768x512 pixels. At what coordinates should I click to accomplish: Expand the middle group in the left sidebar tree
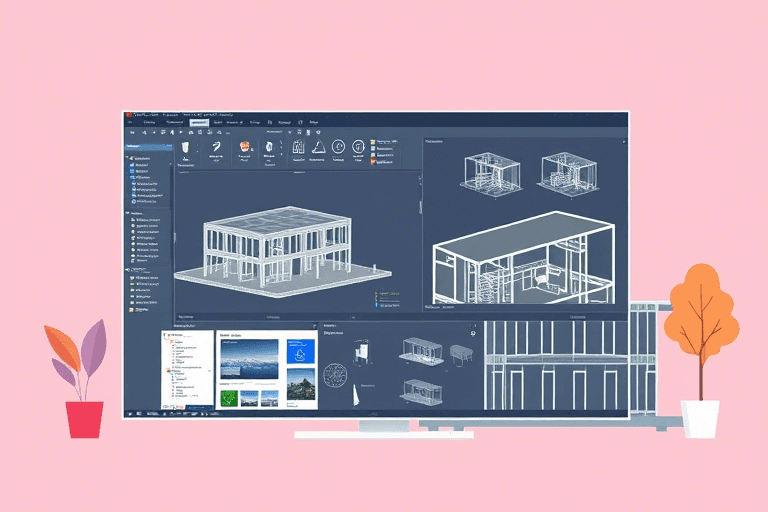tap(129, 213)
